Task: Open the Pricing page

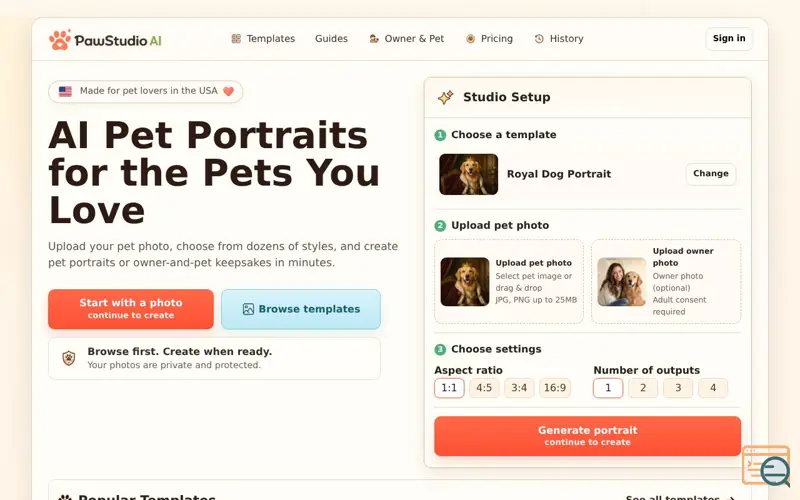Action: pyautogui.click(x=489, y=39)
